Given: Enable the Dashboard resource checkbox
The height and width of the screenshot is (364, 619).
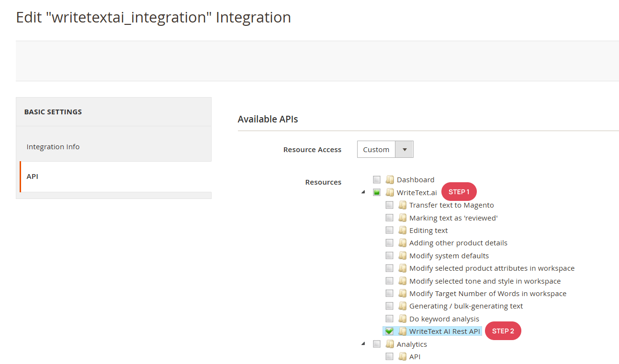Looking at the screenshot, I should click(377, 179).
